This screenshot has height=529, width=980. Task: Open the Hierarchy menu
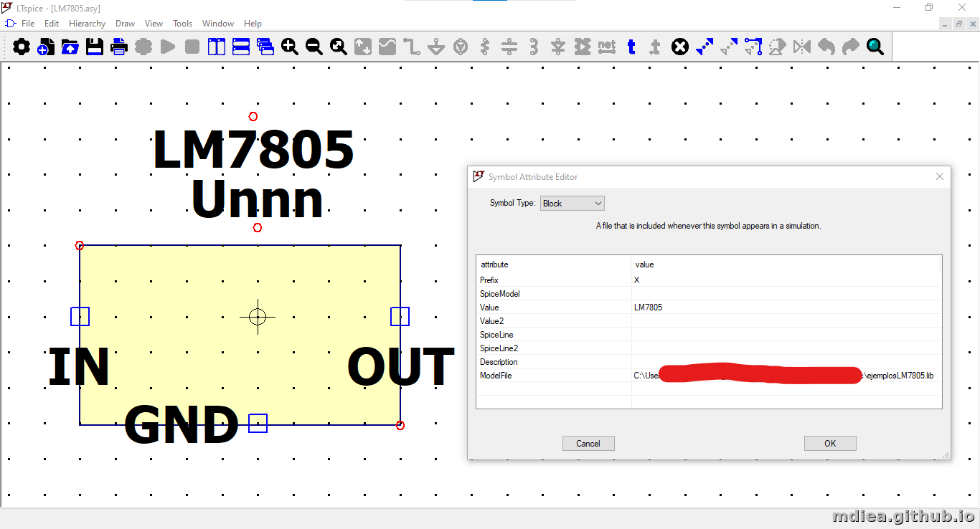coord(87,24)
